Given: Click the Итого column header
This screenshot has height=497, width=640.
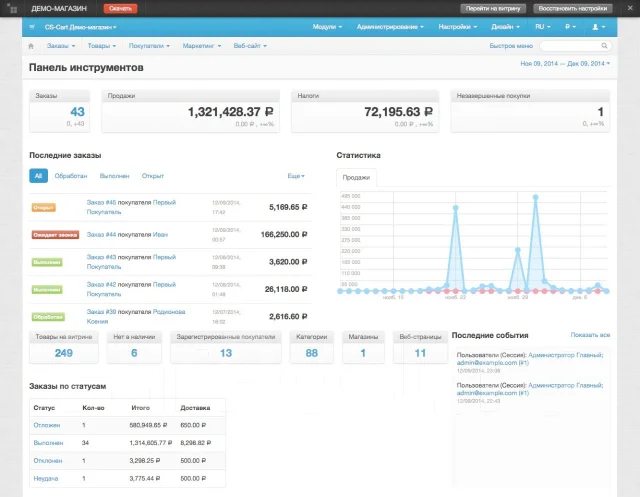Looking at the screenshot, I should tap(140, 408).
